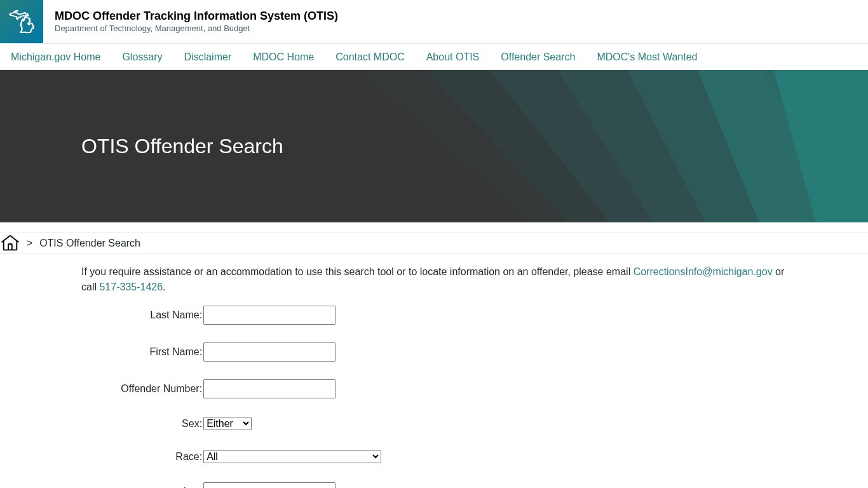This screenshot has width=868, height=488.
Task: Open the About OTIS page
Action: (x=452, y=57)
